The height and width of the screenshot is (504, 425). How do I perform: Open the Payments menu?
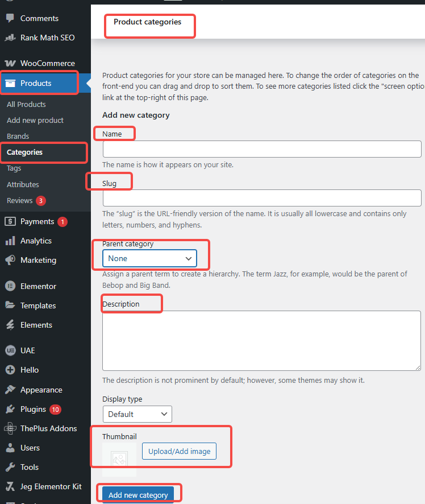tap(37, 221)
